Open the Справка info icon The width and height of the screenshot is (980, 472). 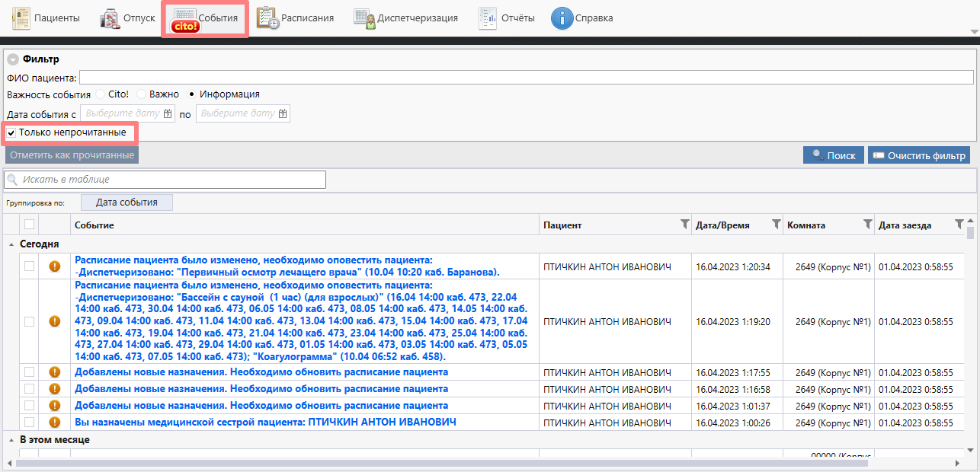tap(562, 18)
